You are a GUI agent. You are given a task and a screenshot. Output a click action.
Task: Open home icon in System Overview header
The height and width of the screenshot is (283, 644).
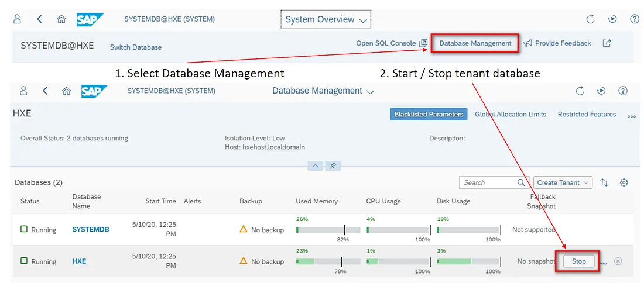point(61,19)
